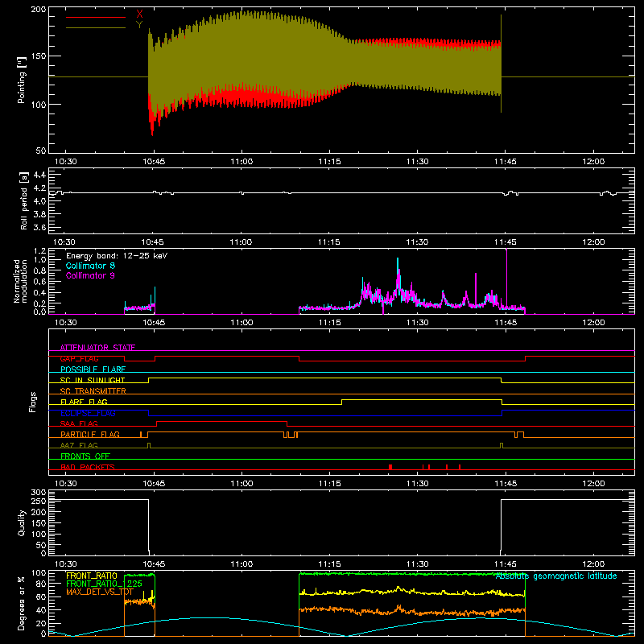Image resolution: width=644 pixels, height=644 pixels.
Task: Click the magenta "Collimator 9" legend text
Action: pyautogui.click(x=90, y=275)
